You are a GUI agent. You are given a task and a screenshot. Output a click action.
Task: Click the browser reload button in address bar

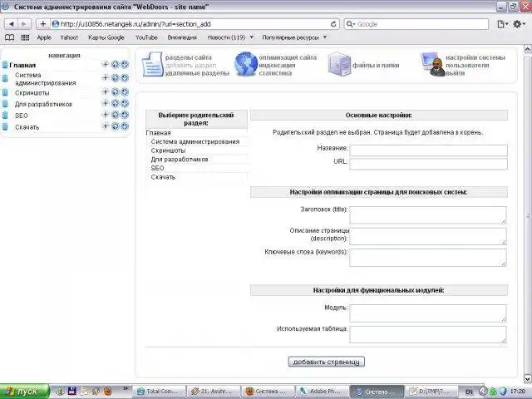pyautogui.click(x=333, y=24)
